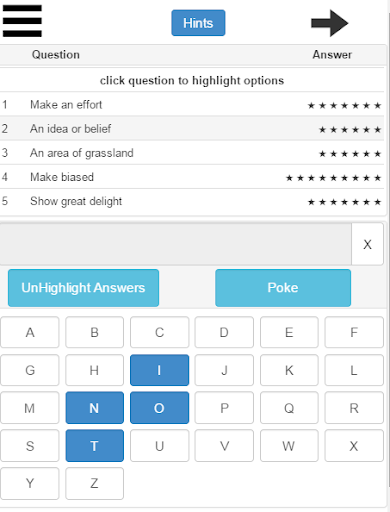This screenshot has height=512, width=390.
Task: Click Show great delight question
Action: pos(192,201)
